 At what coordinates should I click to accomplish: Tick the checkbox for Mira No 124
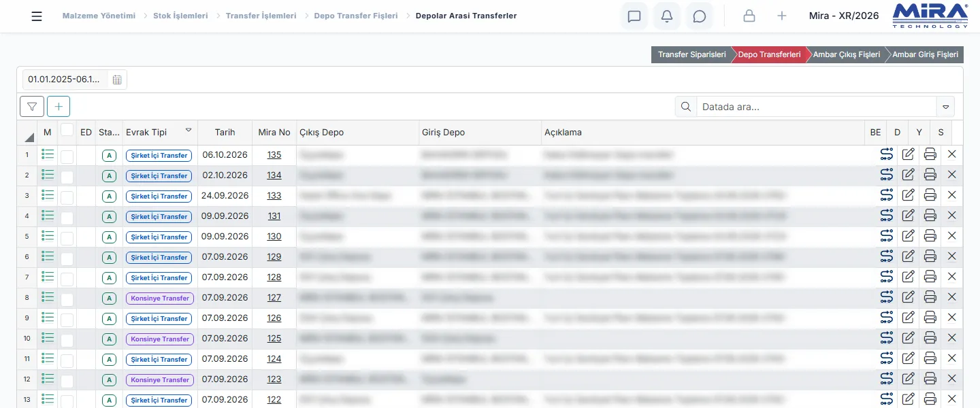tap(67, 360)
